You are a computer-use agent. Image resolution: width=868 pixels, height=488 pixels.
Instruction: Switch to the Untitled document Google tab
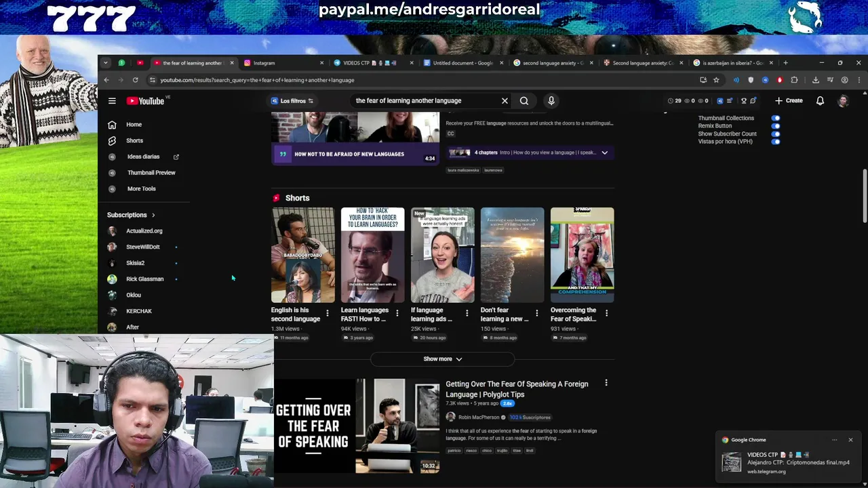(x=462, y=63)
